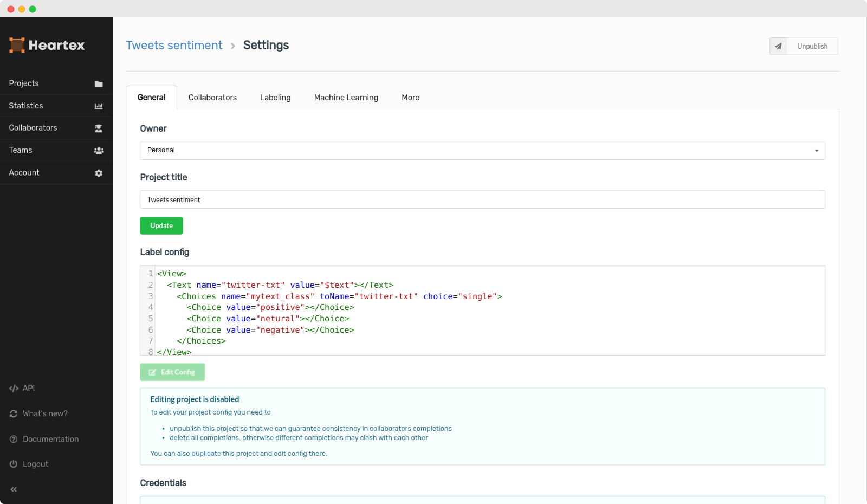Image resolution: width=867 pixels, height=504 pixels.
Task: Open the Machine Learning tab
Action: [x=346, y=98]
